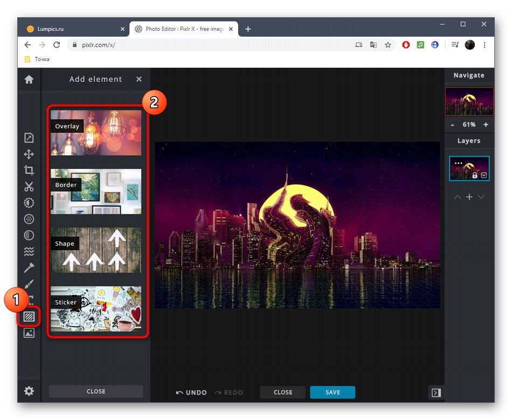Open the Adjust brightness tool

point(29,203)
